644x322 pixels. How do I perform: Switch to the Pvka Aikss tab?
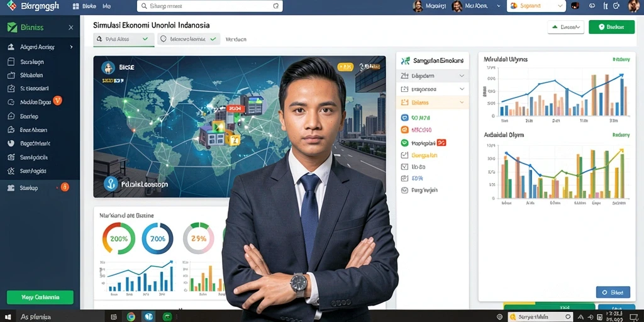(x=124, y=40)
